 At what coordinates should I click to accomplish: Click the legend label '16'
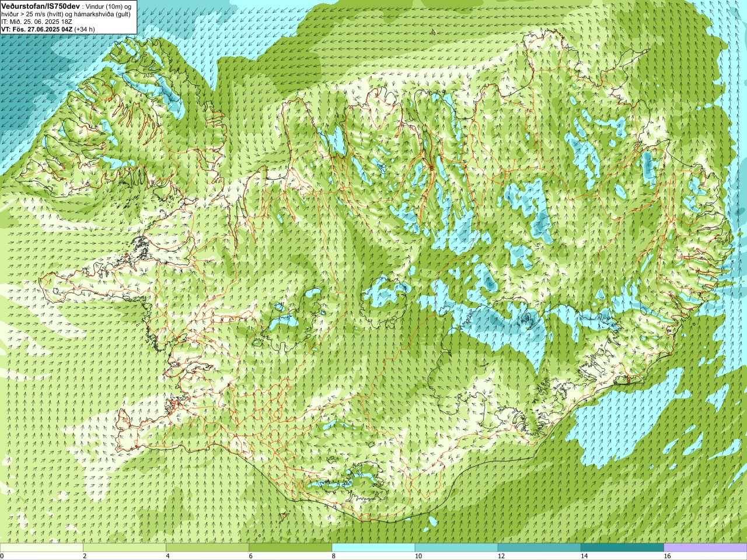click(667, 556)
